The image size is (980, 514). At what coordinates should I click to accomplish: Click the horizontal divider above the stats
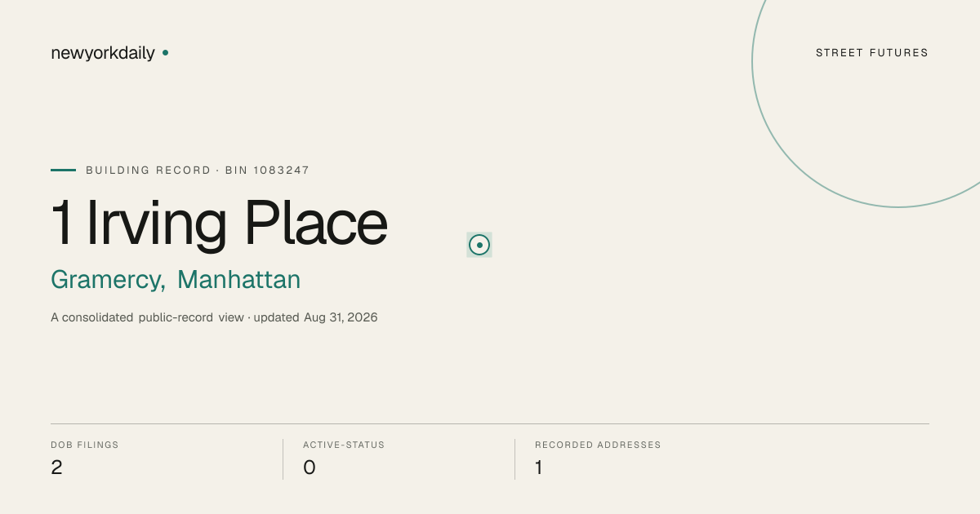[x=490, y=423]
